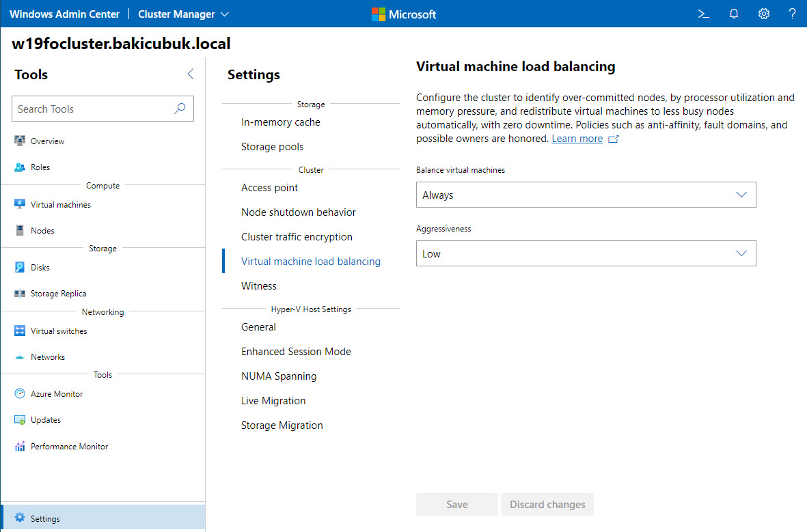
Task: Click the Virtual machines tool icon
Action: click(20, 204)
